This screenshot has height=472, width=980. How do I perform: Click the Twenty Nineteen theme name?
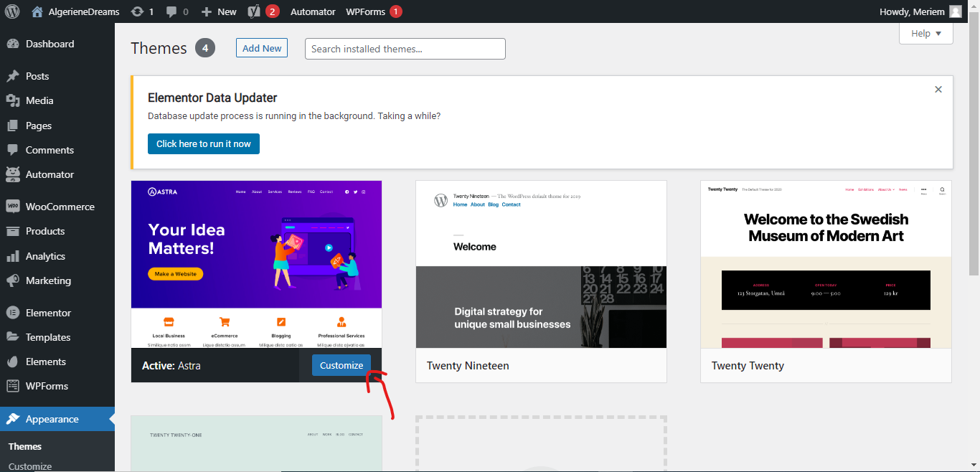[x=468, y=365]
